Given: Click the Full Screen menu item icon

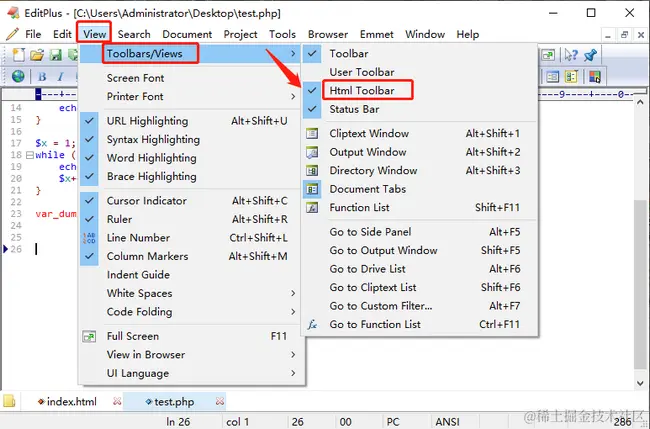Looking at the screenshot, I should click(89, 336).
